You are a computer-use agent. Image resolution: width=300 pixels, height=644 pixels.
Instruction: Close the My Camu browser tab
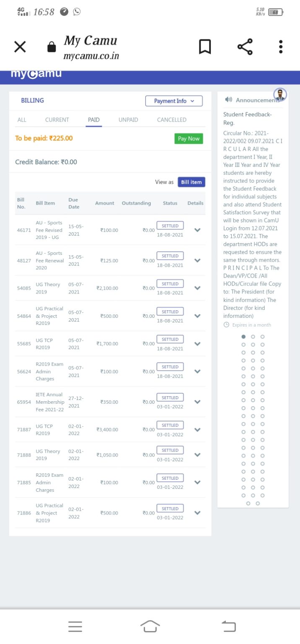tap(20, 47)
